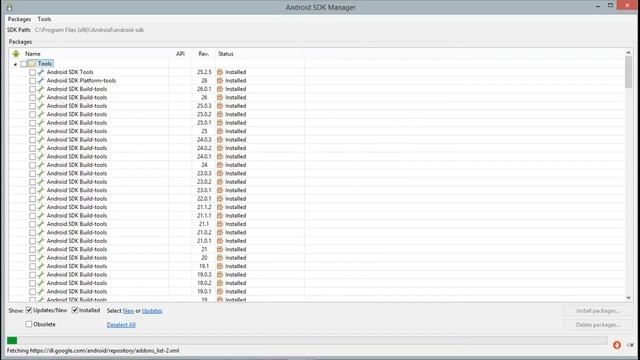
Task: Click the Delete packages button
Action: click(598, 325)
